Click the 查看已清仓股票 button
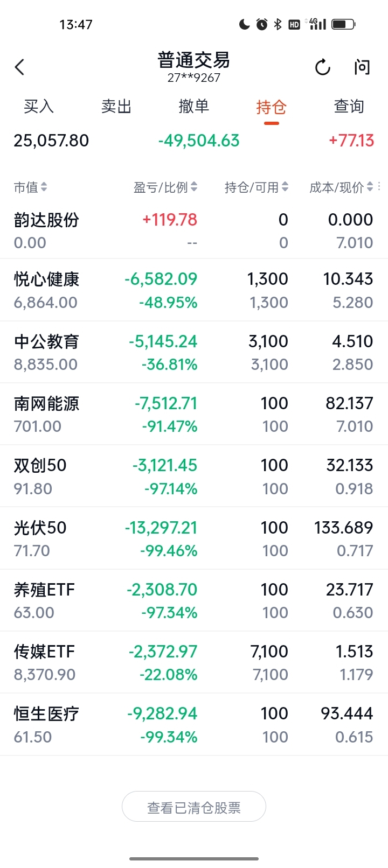 click(194, 807)
